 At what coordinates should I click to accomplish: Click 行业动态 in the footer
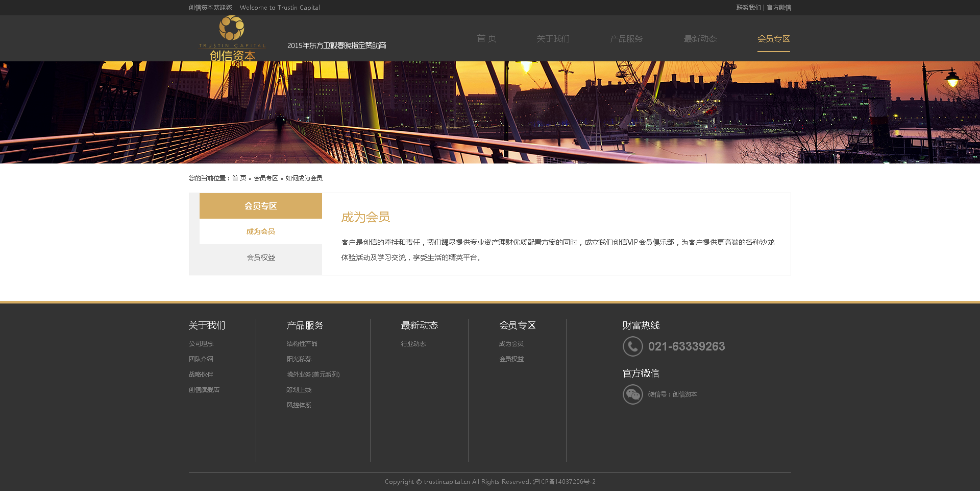point(413,344)
